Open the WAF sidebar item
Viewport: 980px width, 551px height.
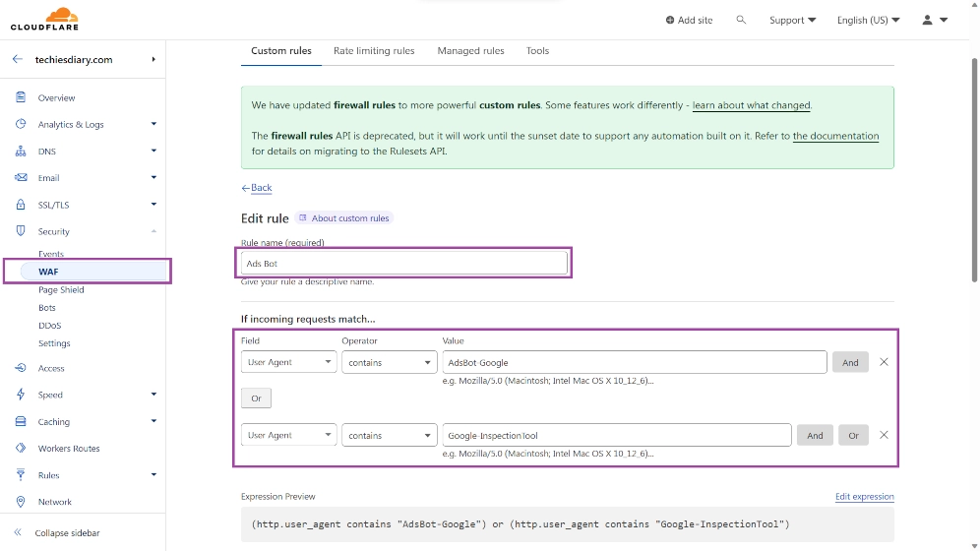pyautogui.click(x=93, y=272)
